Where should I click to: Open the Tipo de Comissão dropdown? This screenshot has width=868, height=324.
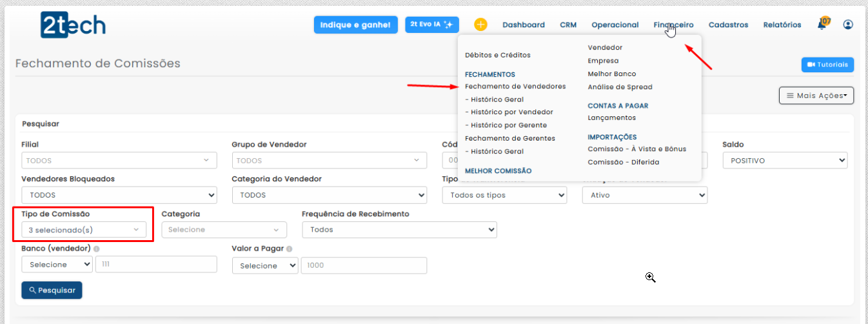[84, 230]
